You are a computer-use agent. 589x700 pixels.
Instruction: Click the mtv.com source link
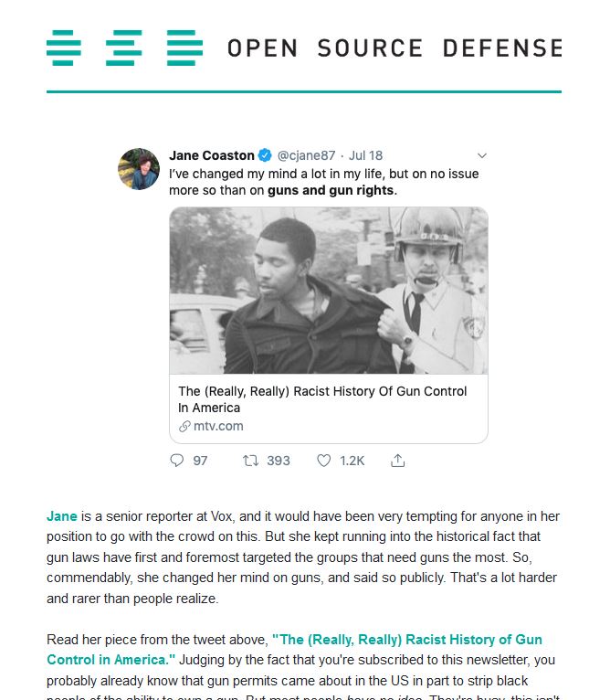click(218, 426)
